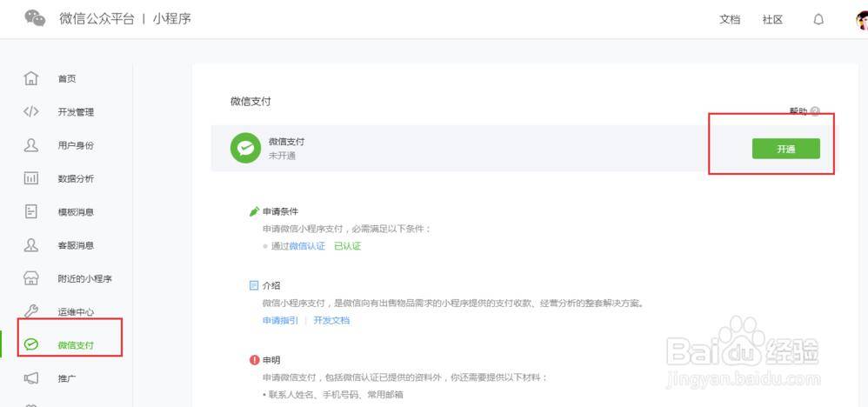
Task: Open 客服消息 in the sidebar
Action: (x=76, y=244)
